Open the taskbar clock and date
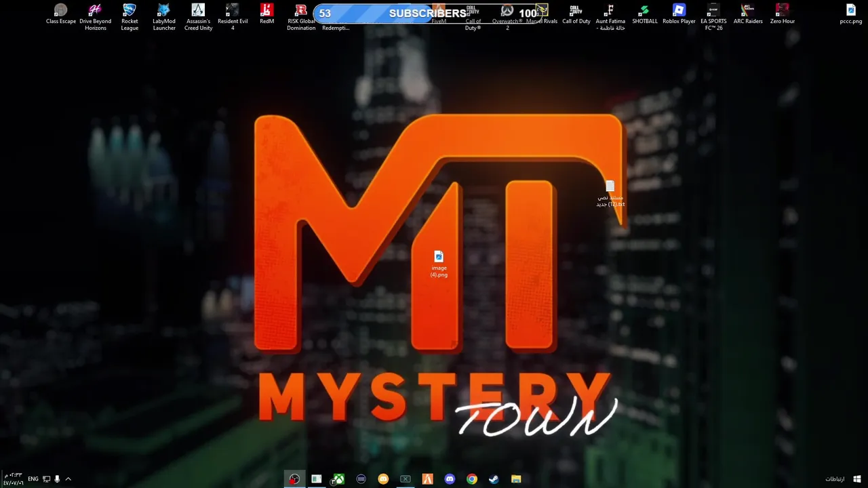 point(13,479)
